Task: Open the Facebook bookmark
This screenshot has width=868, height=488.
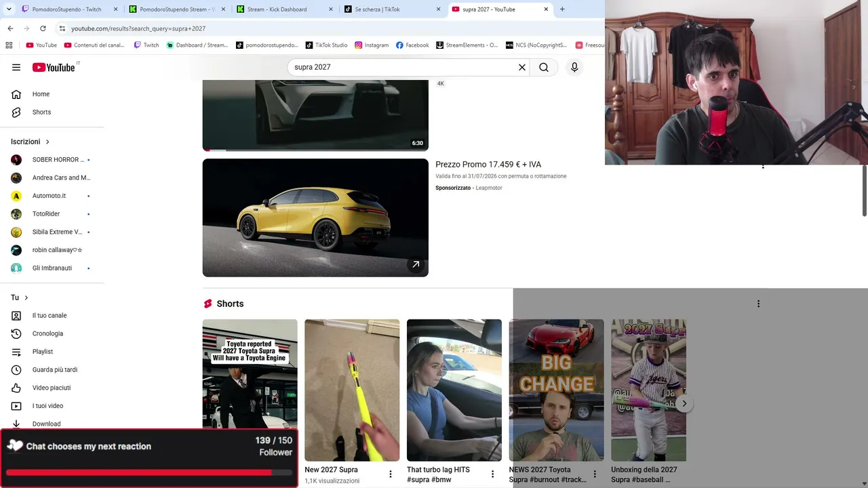Action: pyautogui.click(x=412, y=45)
